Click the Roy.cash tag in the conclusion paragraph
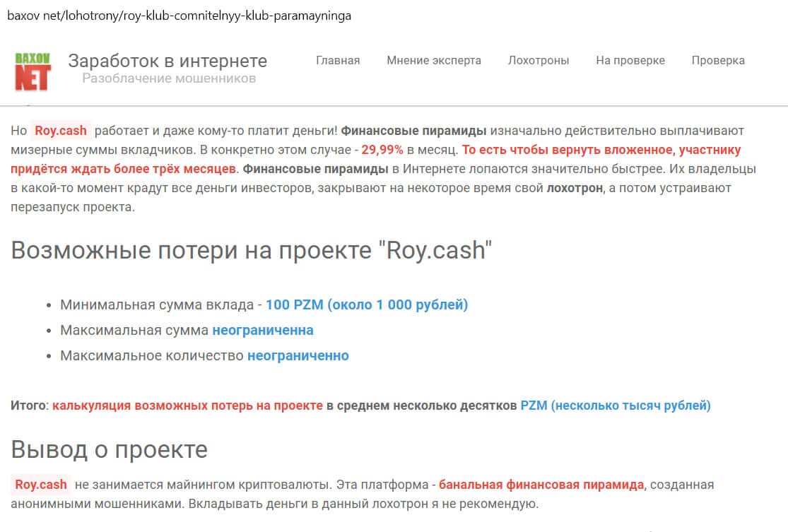 pos(41,484)
